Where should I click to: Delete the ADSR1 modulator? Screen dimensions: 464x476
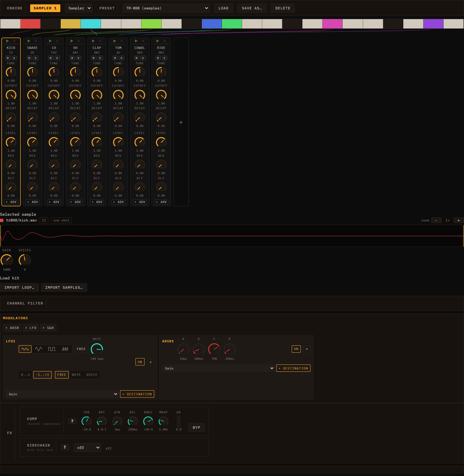coord(307,349)
